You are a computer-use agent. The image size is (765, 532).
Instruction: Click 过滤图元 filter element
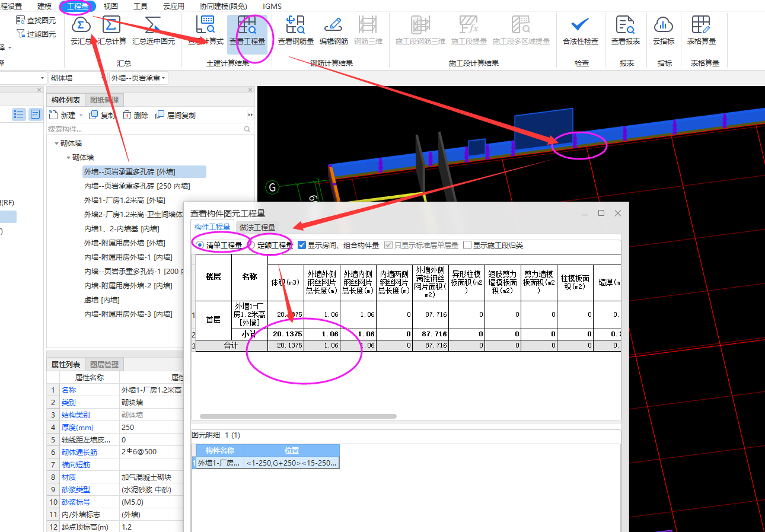[x=36, y=34]
